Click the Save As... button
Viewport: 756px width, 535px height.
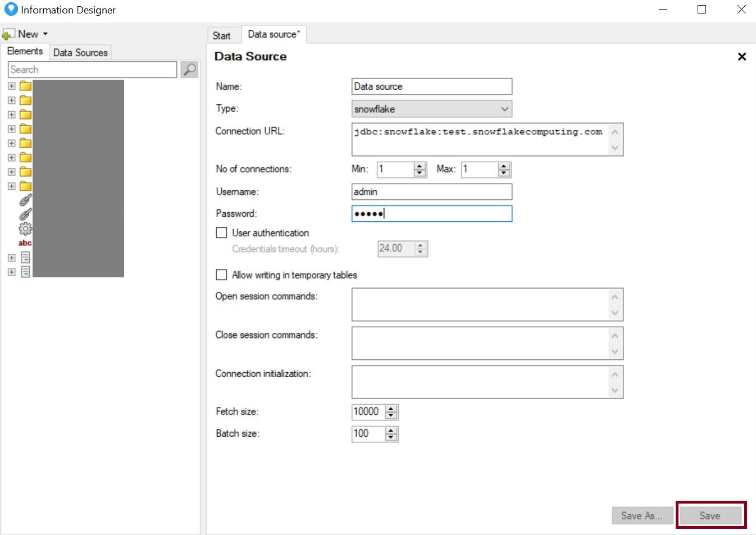coord(642,516)
